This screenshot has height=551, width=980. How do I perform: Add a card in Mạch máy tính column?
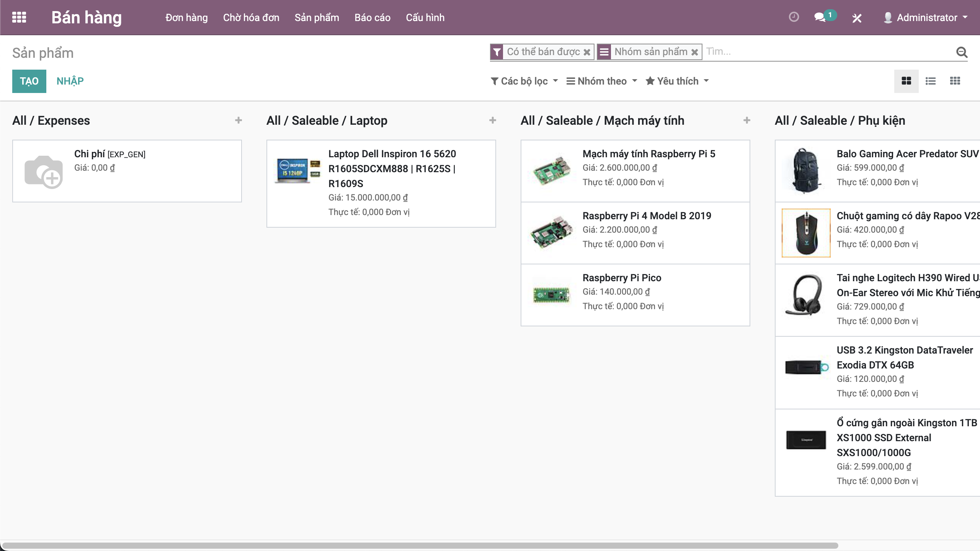[747, 121]
